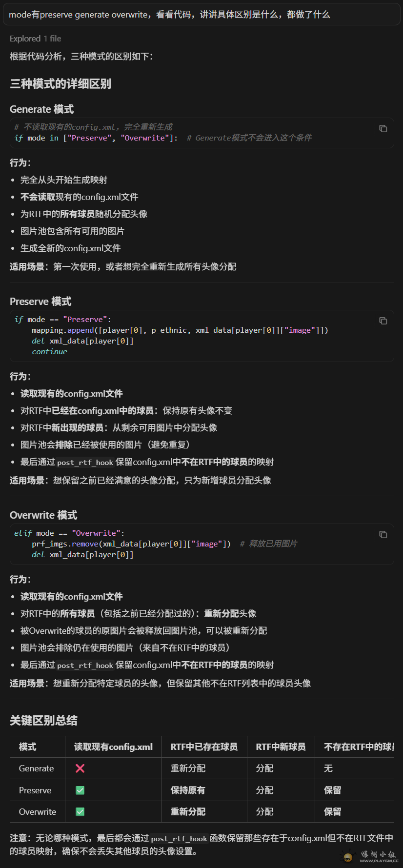Select the "模式" table column header

[x=27, y=747]
